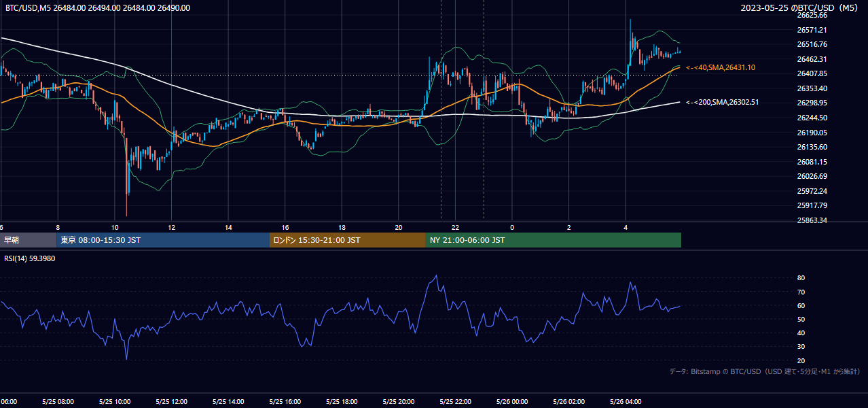Click the BTC/USD,M5 symbol header text
Screen dimensions: 868x408
coord(98,8)
